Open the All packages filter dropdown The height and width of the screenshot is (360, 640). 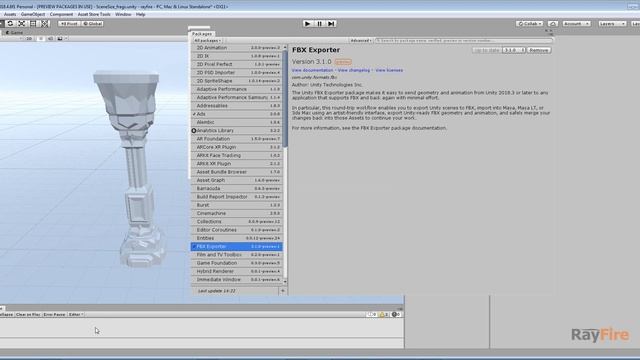pos(207,40)
